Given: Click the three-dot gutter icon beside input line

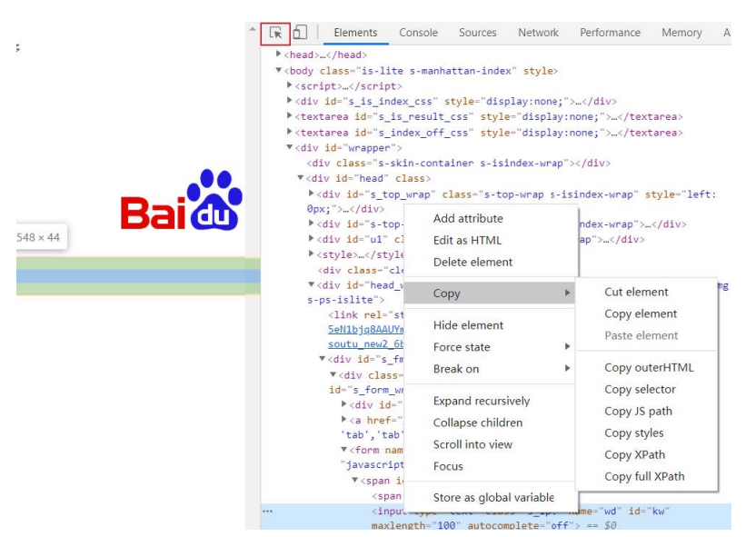Looking at the screenshot, I should pos(267,512).
